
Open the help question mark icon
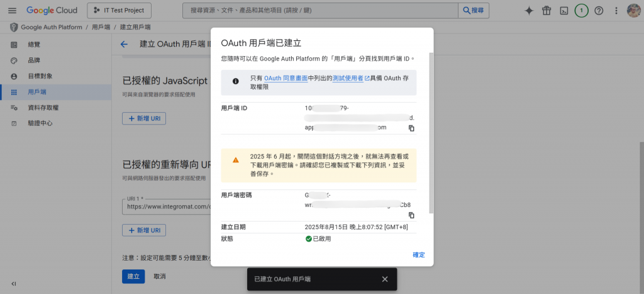599,11
